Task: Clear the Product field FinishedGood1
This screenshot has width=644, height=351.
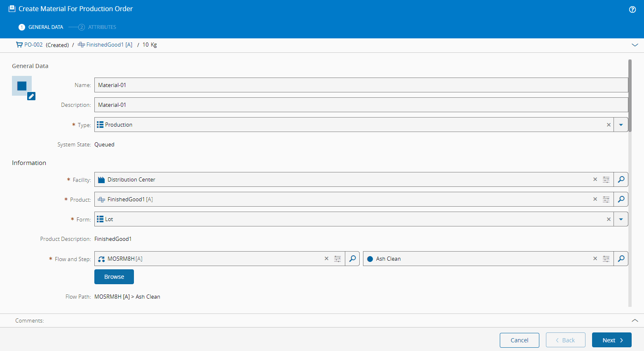Action: tap(595, 199)
